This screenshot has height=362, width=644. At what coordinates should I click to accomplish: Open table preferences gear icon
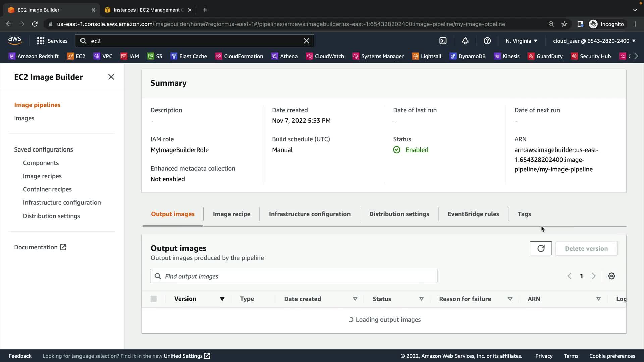pos(611,276)
